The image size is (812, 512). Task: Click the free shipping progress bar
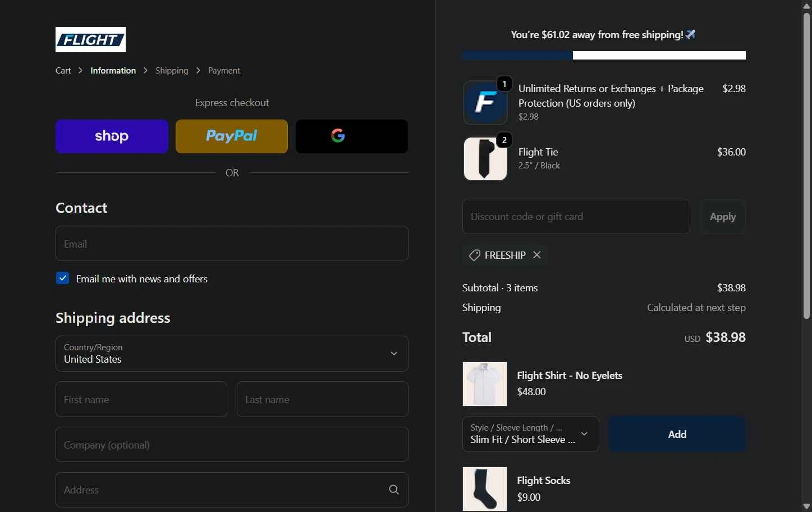(604, 56)
